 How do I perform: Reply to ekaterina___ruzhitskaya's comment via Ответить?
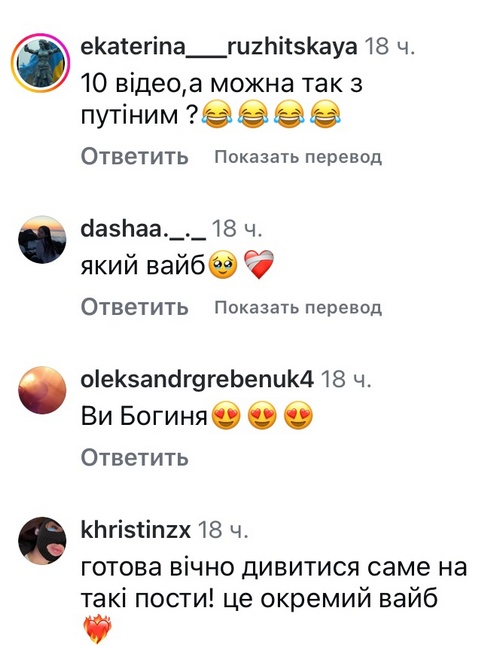(134, 157)
